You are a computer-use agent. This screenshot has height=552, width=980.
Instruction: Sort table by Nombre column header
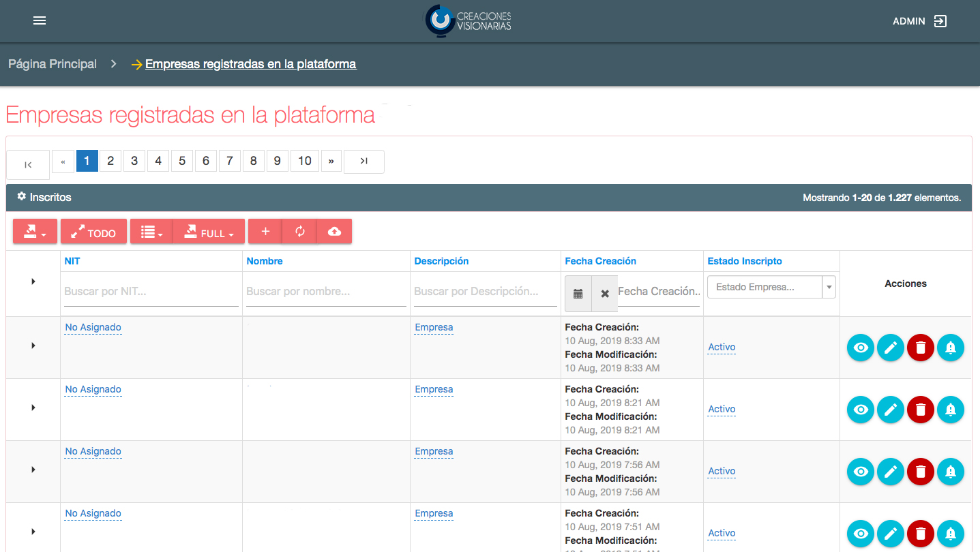coord(265,261)
